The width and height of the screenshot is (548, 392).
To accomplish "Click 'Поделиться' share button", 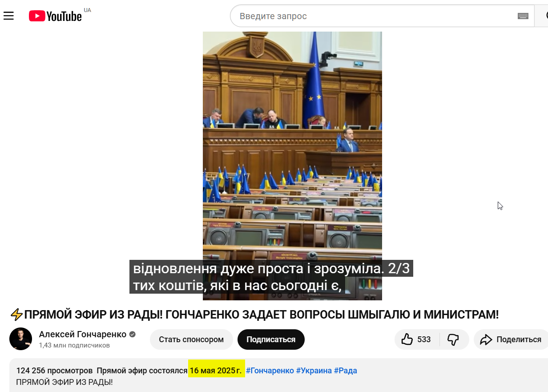I will 512,339.
